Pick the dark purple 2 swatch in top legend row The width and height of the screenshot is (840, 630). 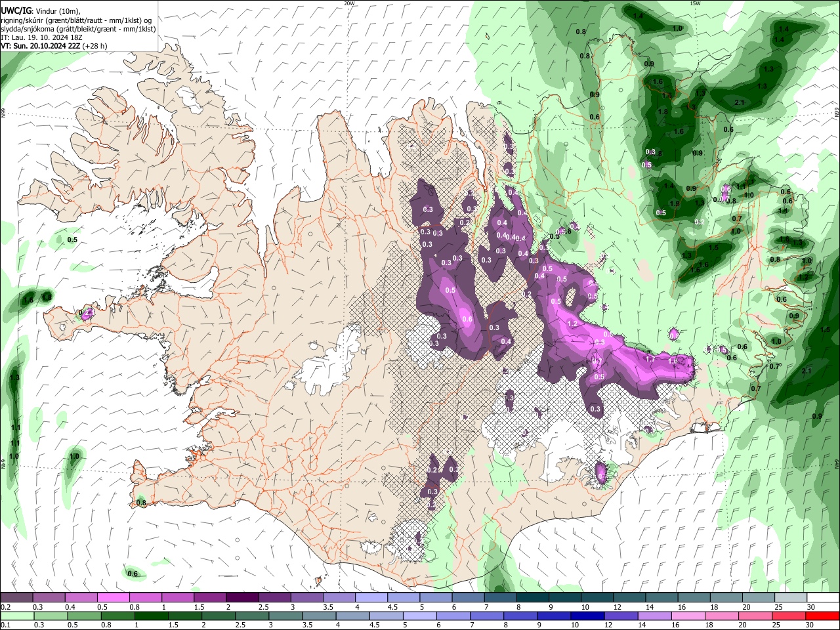(x=242, y=598)
